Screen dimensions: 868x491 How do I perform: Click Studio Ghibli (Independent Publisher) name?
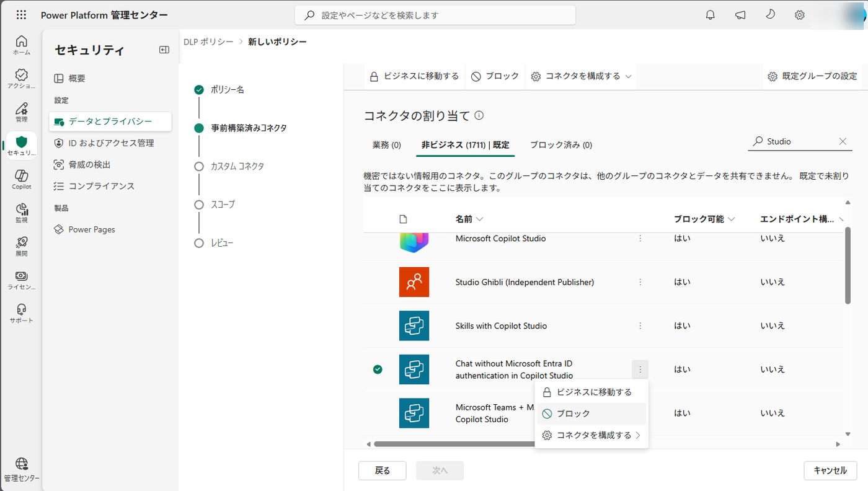click(525, 282)
